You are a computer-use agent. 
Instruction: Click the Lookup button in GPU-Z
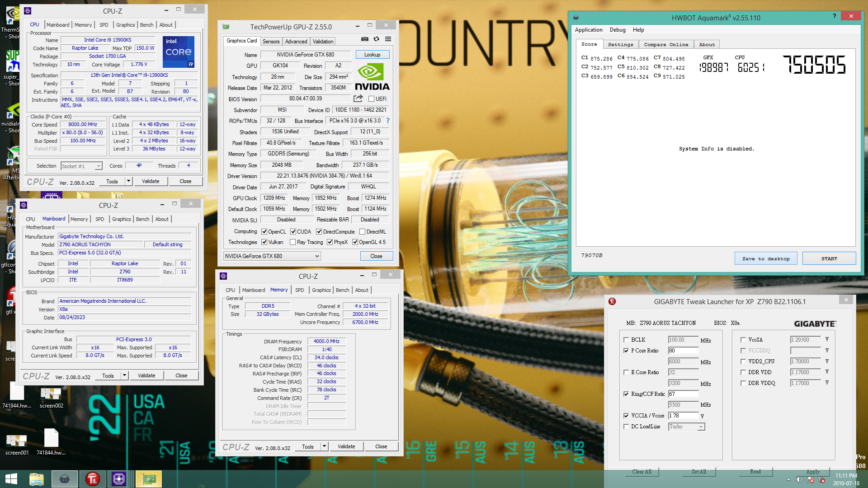(372, 55)
